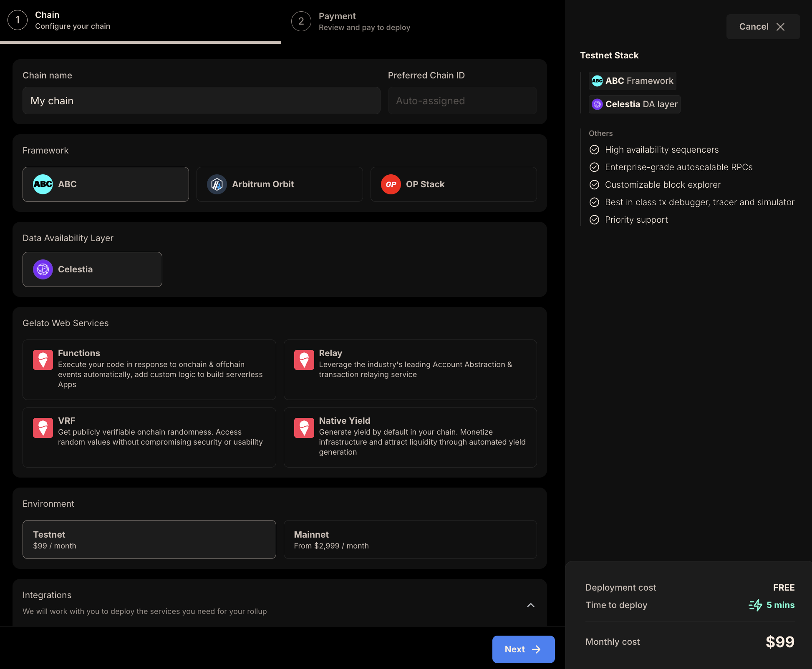Click the ABC framework logo icon
812x669 pixels.
pos(43,184)
